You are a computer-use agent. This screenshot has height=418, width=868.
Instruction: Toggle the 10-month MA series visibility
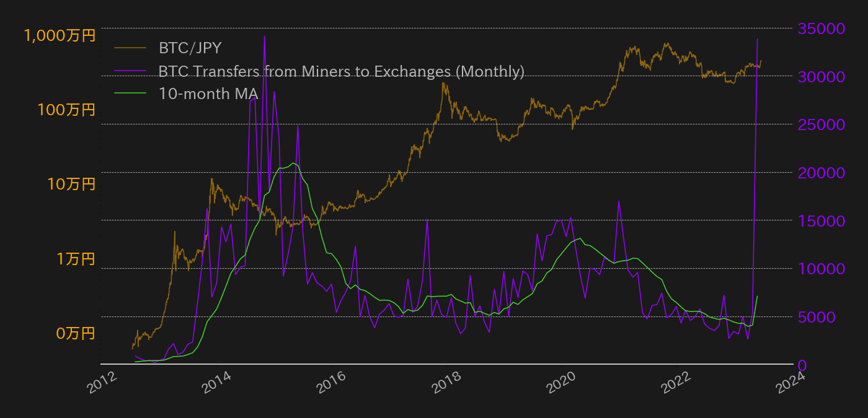207,94
